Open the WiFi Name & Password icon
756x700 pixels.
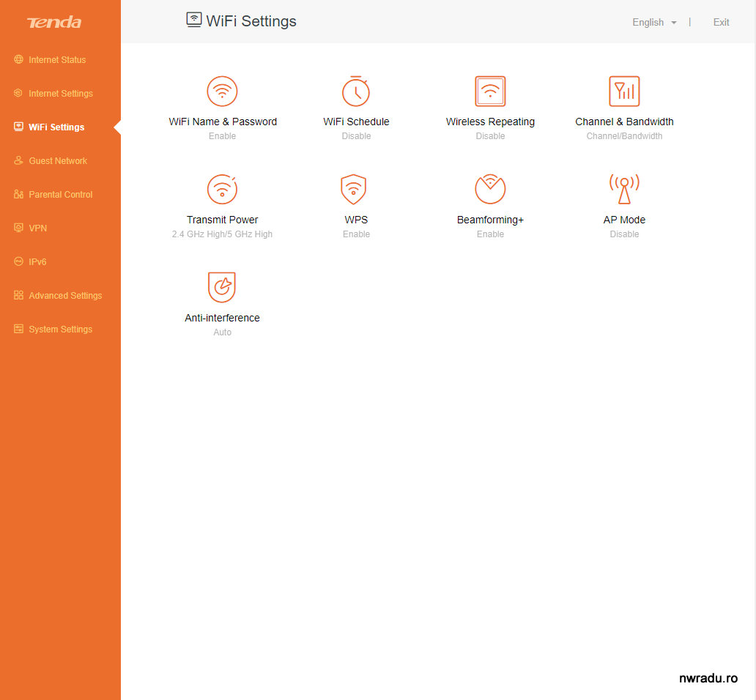coord(222,92)
